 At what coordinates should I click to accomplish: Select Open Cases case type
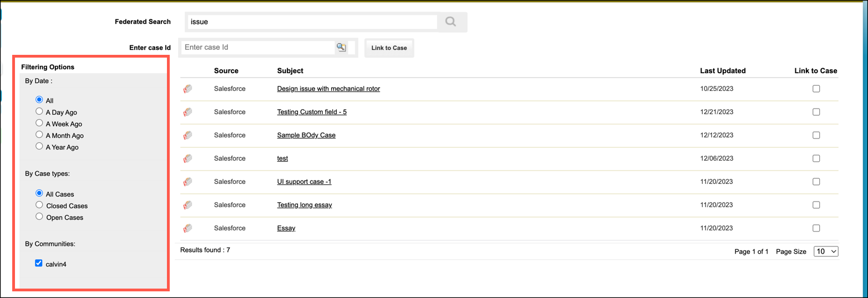(x=39, y=217)
